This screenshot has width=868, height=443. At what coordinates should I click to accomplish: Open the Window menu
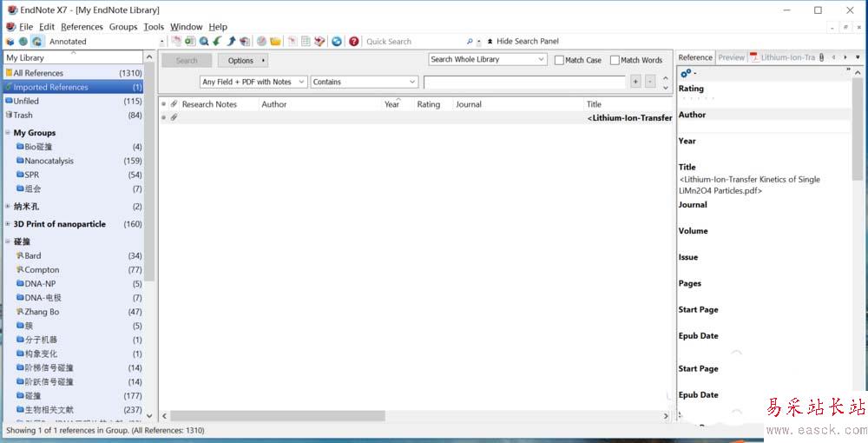pos(186,27)
